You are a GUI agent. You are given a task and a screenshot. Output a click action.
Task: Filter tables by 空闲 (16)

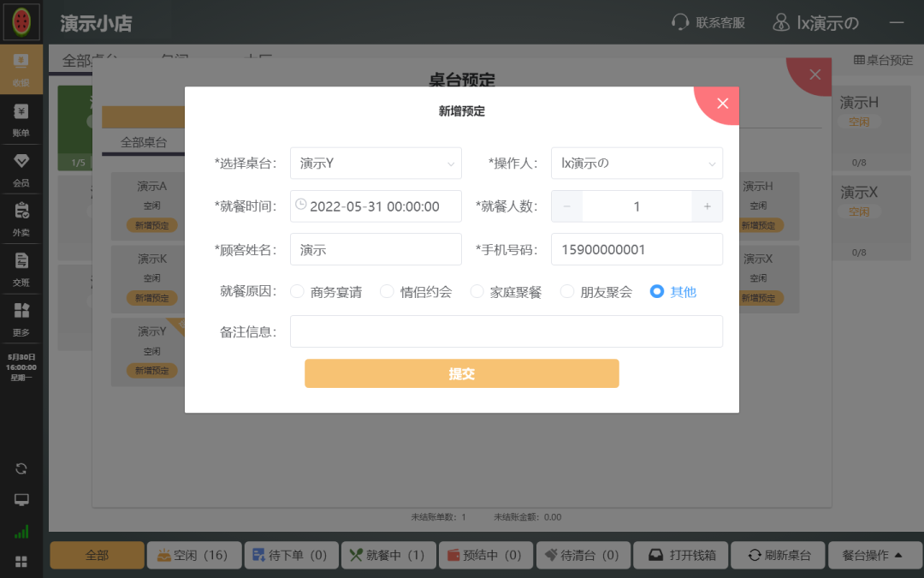[x=194, y=555]
